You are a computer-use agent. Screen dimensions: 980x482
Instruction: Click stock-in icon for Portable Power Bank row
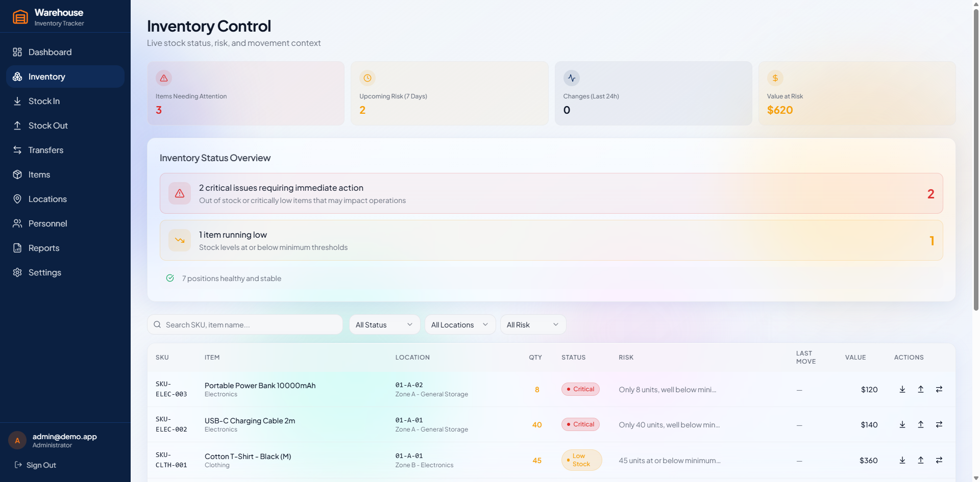(902, 389)
